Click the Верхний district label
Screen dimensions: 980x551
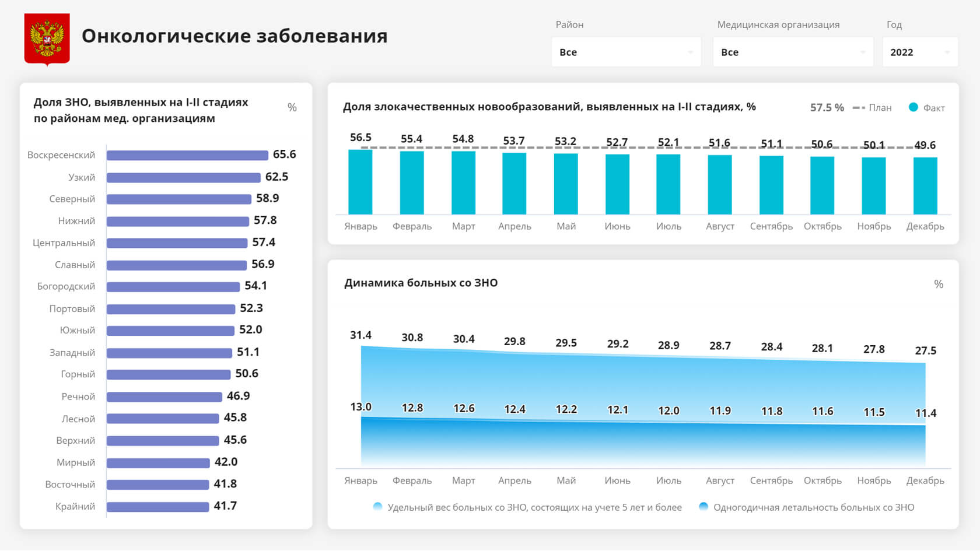(76, 441)
